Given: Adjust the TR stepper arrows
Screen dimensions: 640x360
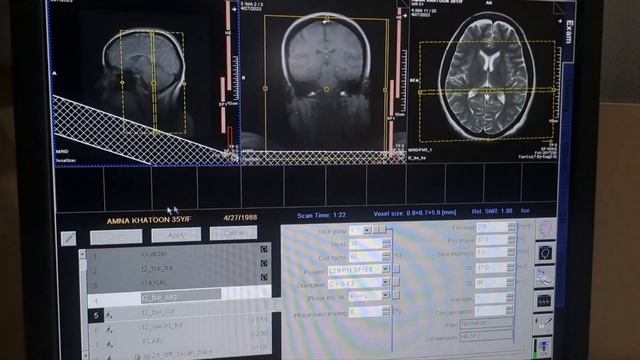Looking at the screenshot, I should pos(510,268).
